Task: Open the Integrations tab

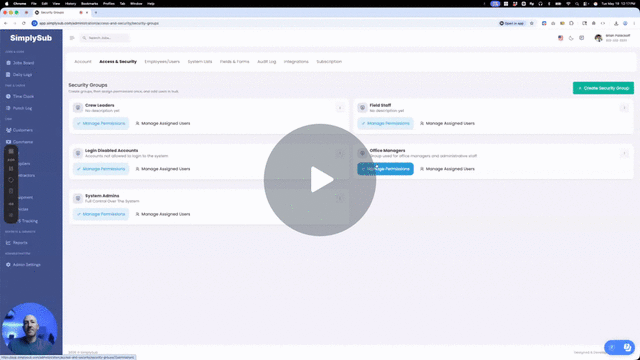Action: tap(296, 62)
